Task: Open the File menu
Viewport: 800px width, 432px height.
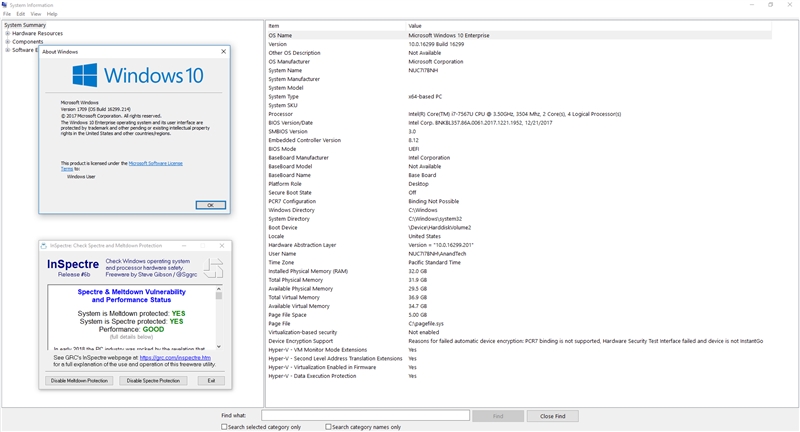Action: [x=7, y=14]
